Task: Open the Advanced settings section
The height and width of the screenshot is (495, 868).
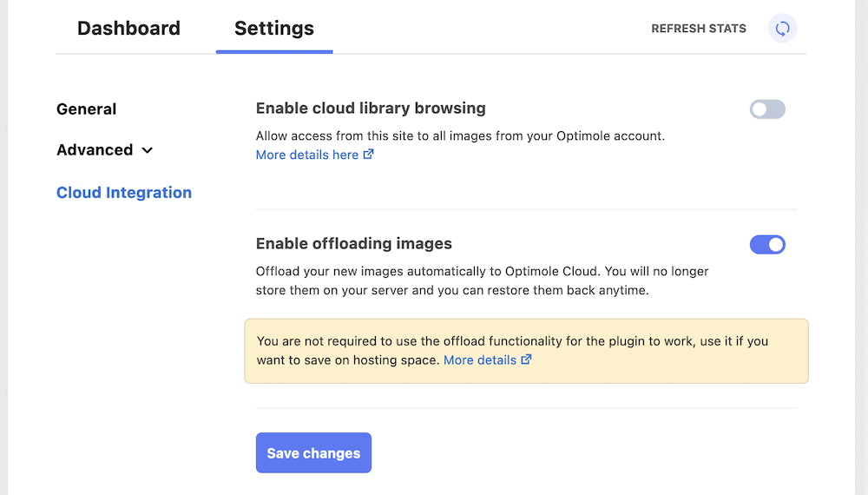Action: coord(95,150)
